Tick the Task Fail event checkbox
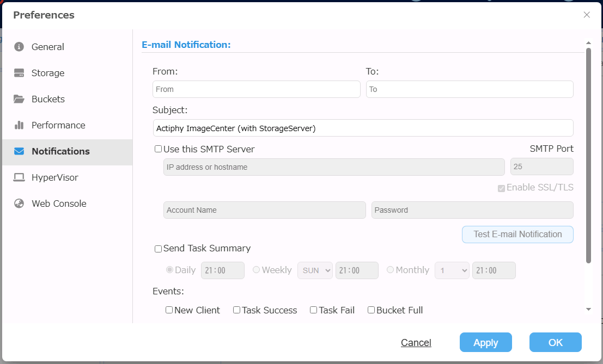 pos(314,310)
